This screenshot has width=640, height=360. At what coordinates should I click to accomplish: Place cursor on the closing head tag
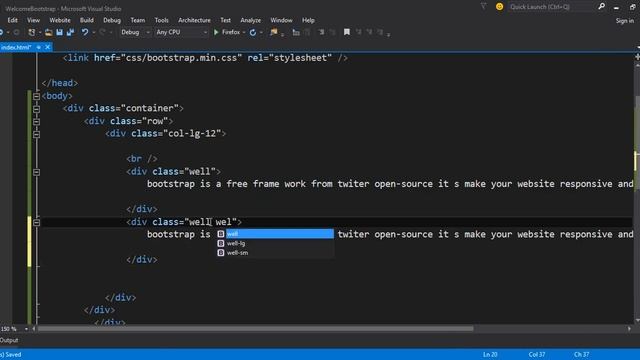click(60, 83)
